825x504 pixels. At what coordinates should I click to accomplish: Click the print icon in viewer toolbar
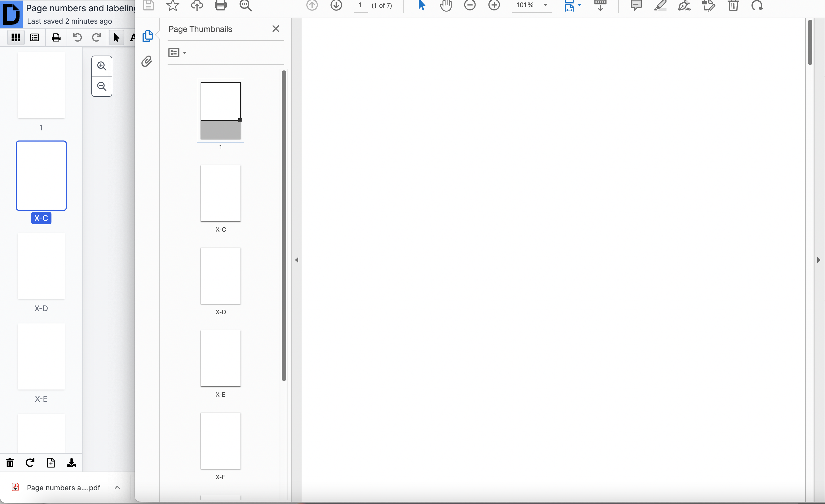pyautogui.click(x=221, y=5)
